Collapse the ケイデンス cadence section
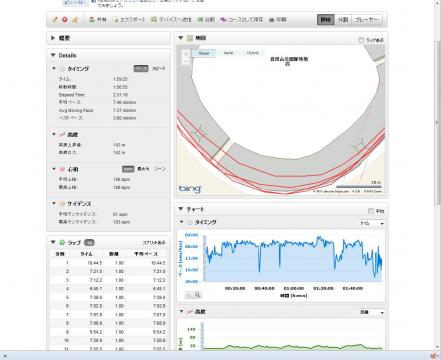This screenshot has height=360, width=441. tap(54, 203)
